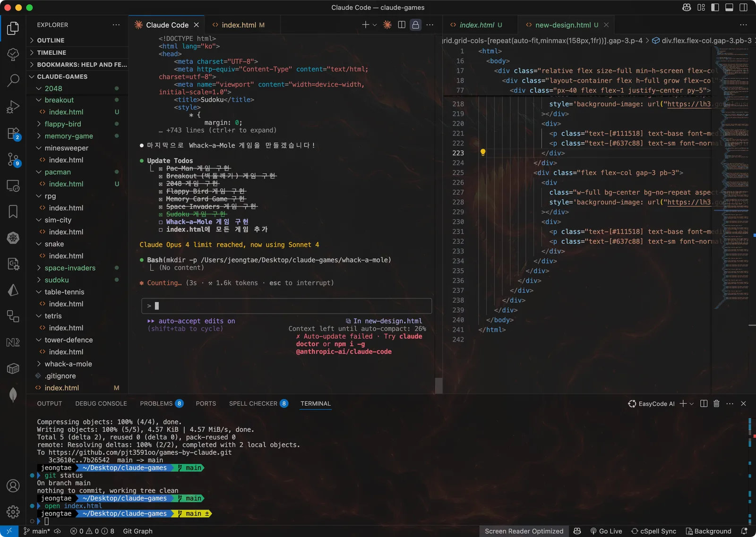
Task: Click the Claude Code panel vertical scrollbar
Action: [x=439, y=385]
